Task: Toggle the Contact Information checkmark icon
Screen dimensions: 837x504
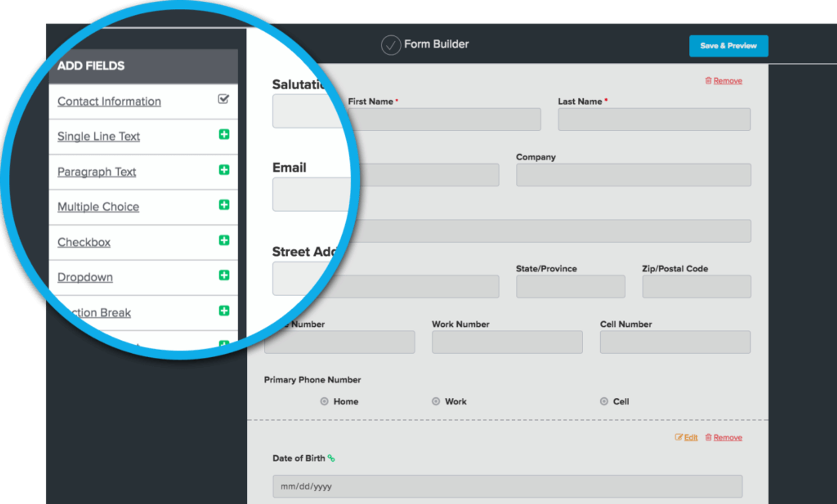Action: (x=223, y=99)
